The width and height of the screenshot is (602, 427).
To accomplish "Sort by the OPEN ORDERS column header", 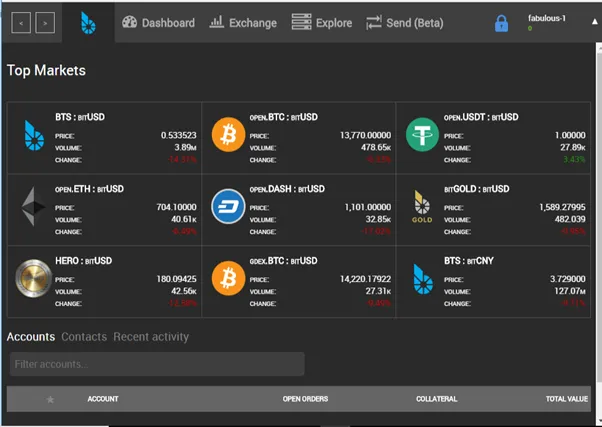I will click(x=306, y=399).
